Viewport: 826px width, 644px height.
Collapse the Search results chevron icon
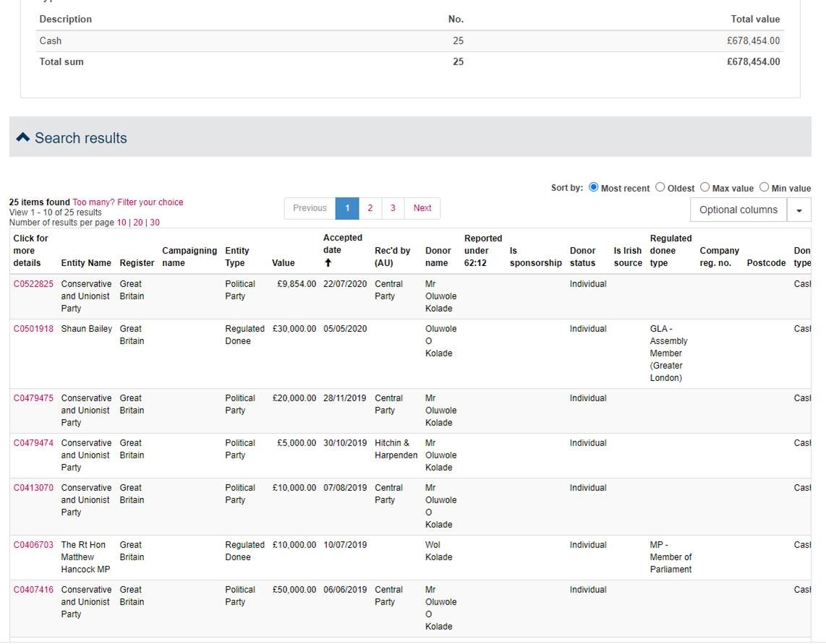[22, 137]
